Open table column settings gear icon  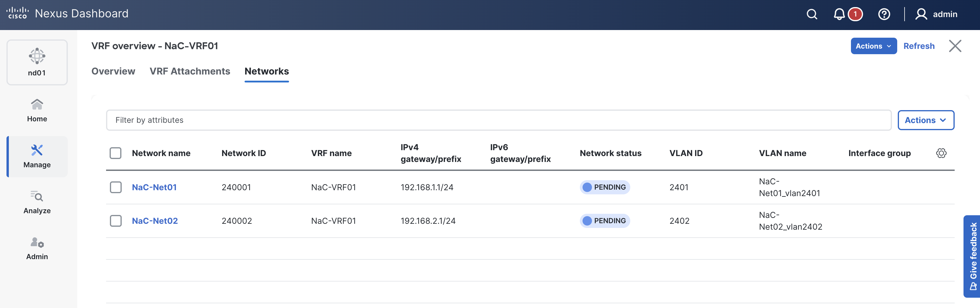(941, 153)
